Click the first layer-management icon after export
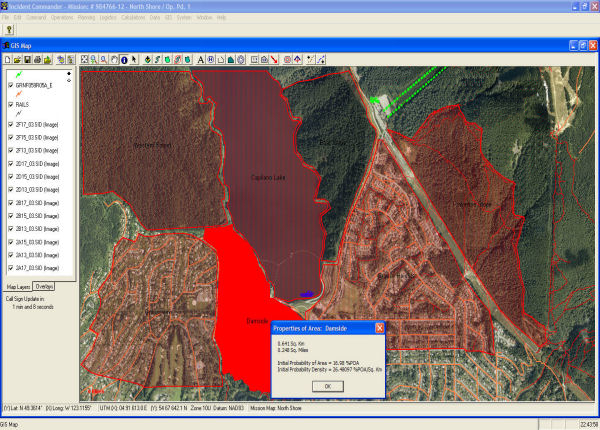 click(x=61, y=60)
